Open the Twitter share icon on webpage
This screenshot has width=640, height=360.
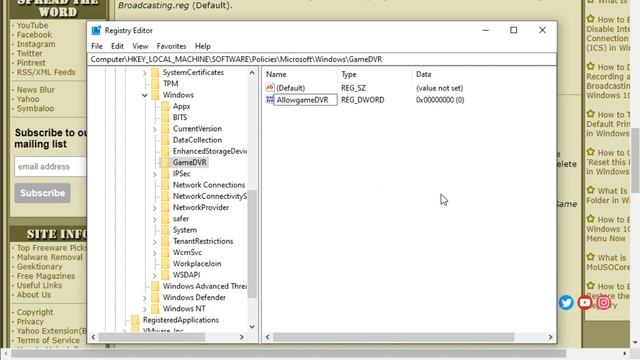tap(566, 303)
